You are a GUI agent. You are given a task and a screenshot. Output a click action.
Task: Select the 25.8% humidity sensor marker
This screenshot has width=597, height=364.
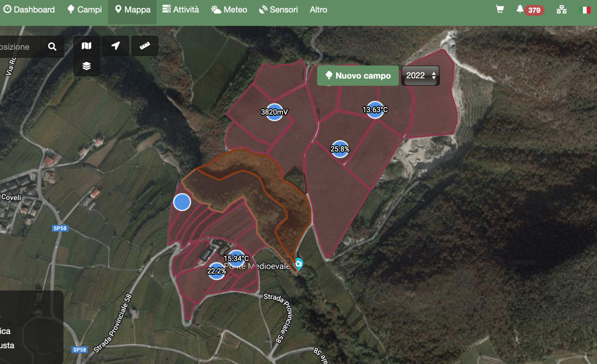(x=340, y=149)
